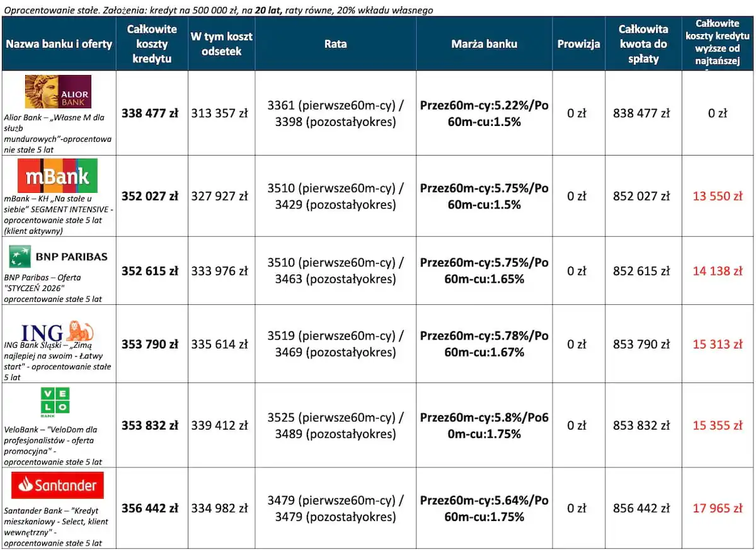Click the Alior Bank offer description text

coord(58,134)
